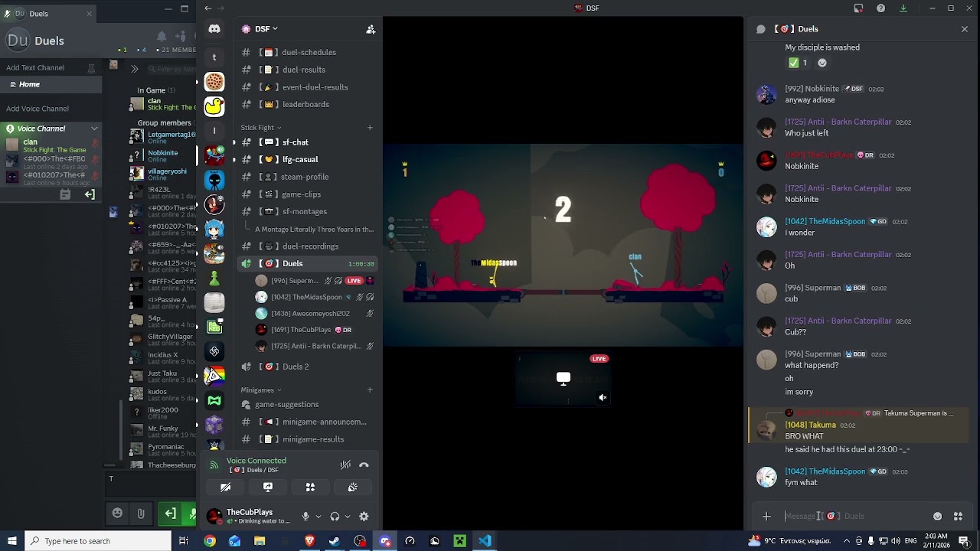
Task: Open Discord inbox icon in title bar
Action: 858,8
